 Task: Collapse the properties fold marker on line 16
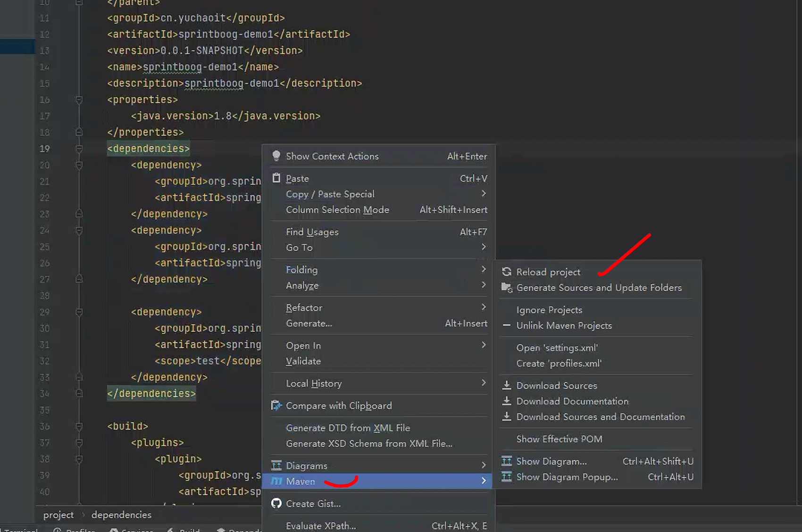(79, 100)
